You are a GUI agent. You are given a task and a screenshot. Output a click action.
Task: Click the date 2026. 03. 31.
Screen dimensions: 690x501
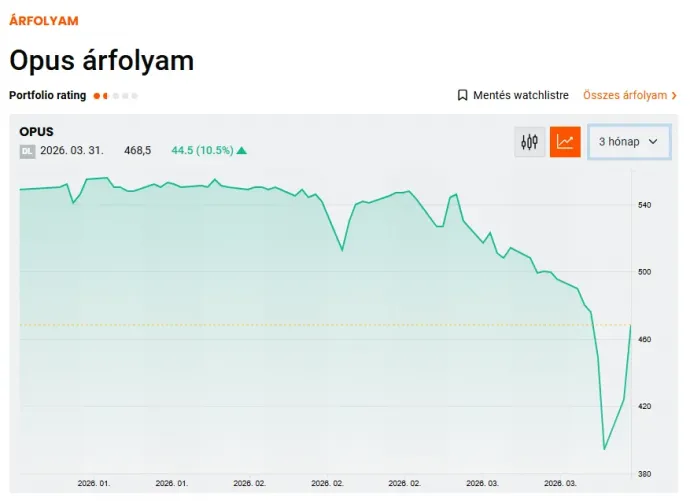point(72,151)
